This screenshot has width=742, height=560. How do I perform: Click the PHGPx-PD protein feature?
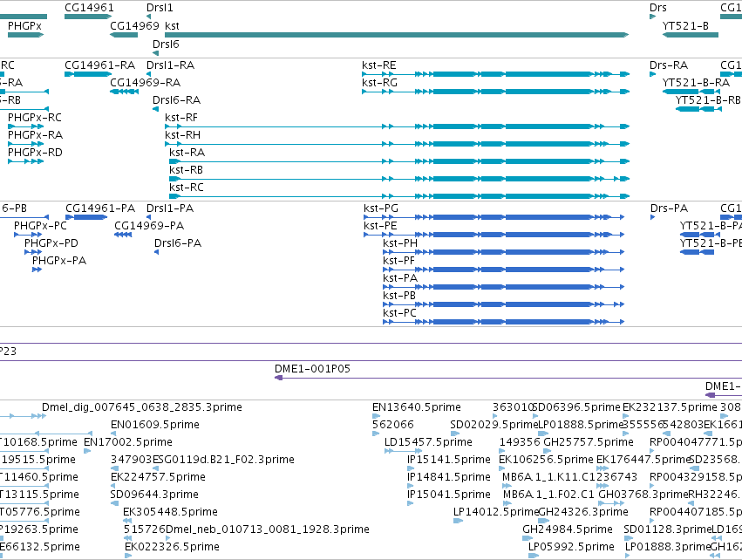point(33,252)
